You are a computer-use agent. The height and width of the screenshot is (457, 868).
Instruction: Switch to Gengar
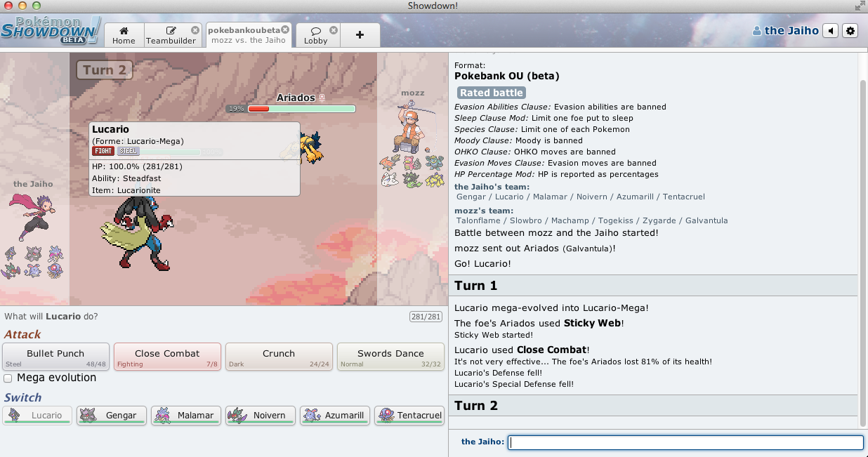(112, 416)
